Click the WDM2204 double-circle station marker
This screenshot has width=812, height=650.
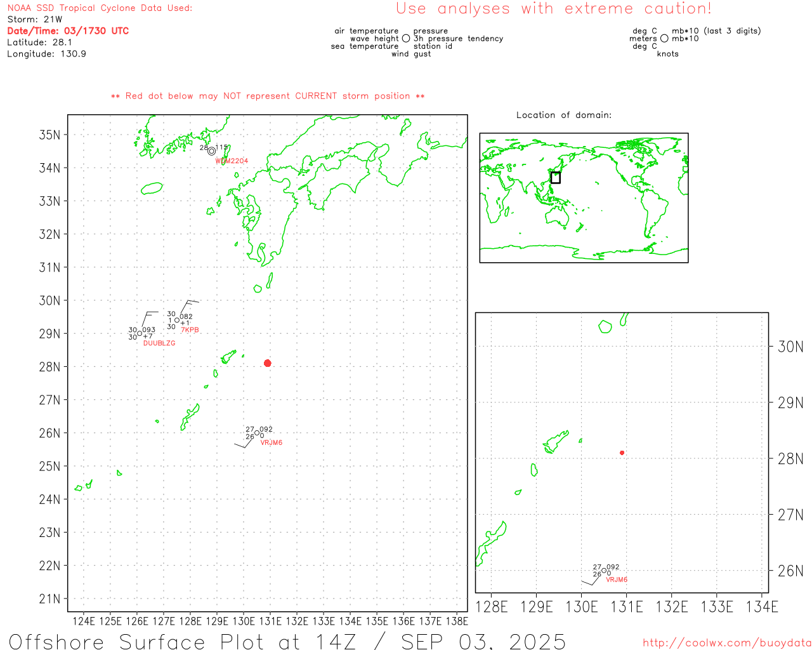click(211, 151)
